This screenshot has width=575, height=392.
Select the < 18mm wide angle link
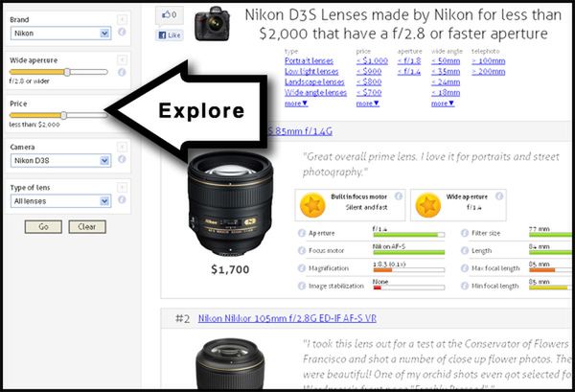[446, 93]
